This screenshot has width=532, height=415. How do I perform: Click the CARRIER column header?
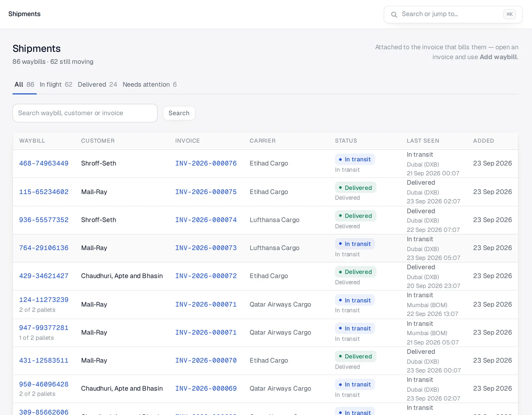point(263,141)
